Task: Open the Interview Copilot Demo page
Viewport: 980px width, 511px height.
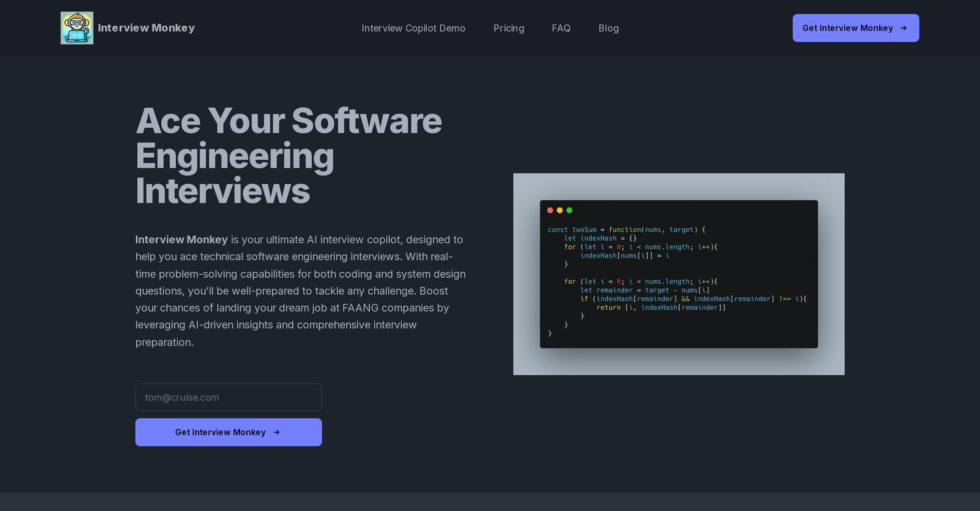Action: click(413, 28)
